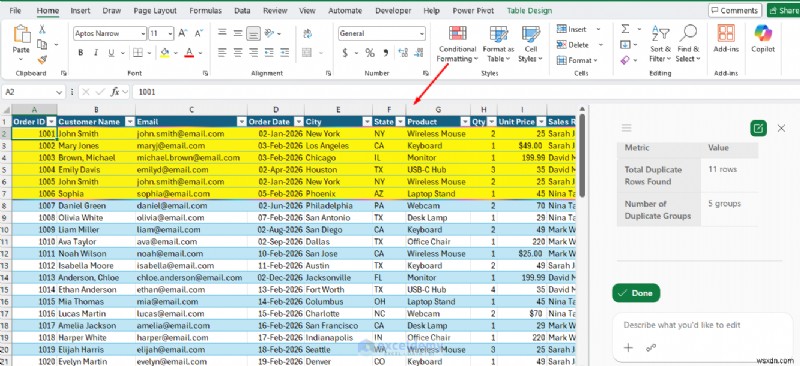
Task: Toggle Align Right horizontal alignment
Action: pos(253,52)
